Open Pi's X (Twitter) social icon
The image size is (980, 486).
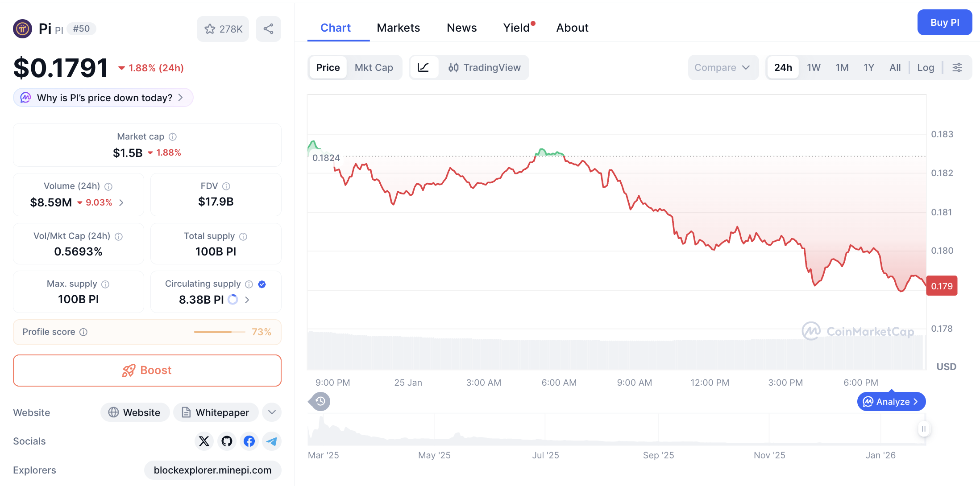204,441
